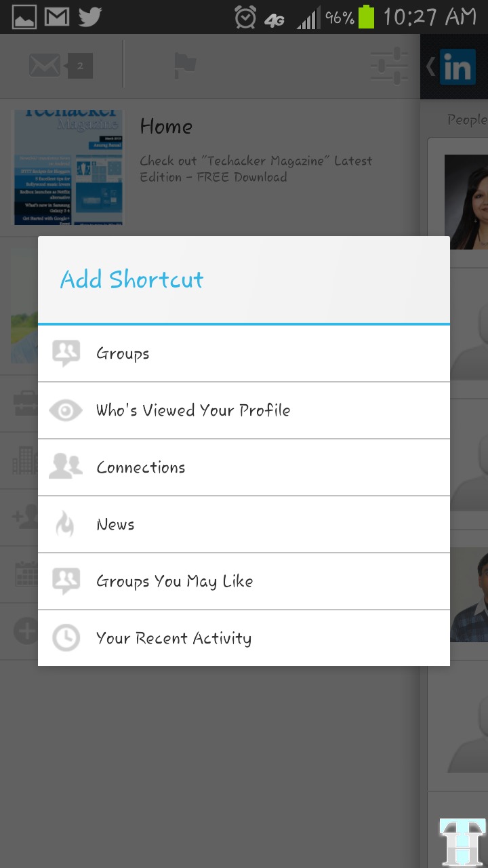This screenshot has height=868, width=488.
Task: Select Connections from the shortcut list
Action: pos(141,467)
